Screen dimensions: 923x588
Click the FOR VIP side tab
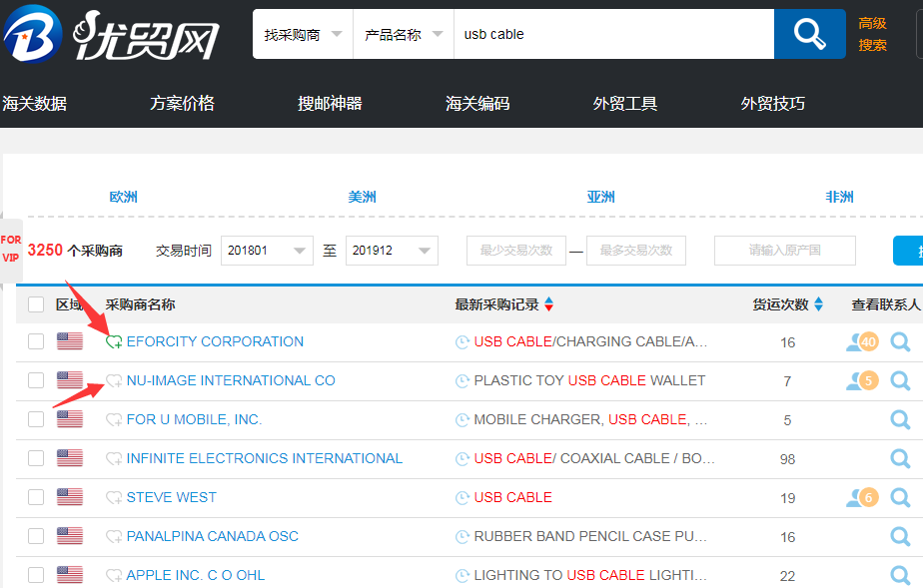11,250
